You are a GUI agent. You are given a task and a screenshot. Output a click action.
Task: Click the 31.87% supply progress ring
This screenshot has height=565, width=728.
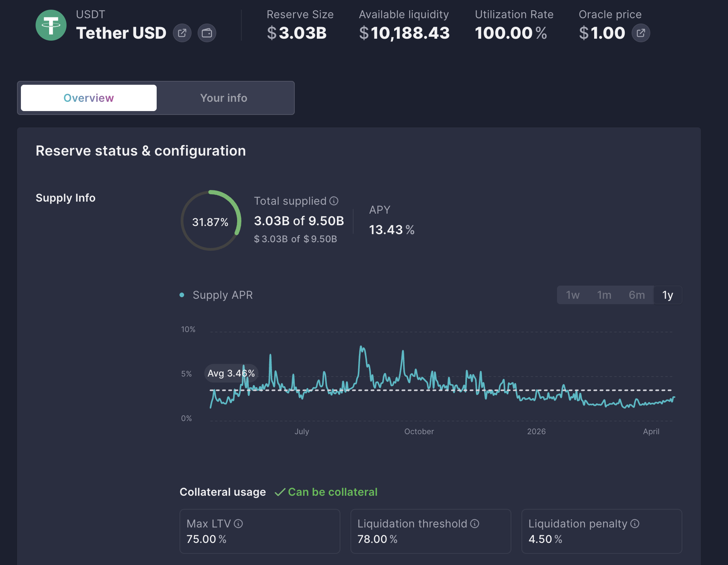[x=211, y=222]
